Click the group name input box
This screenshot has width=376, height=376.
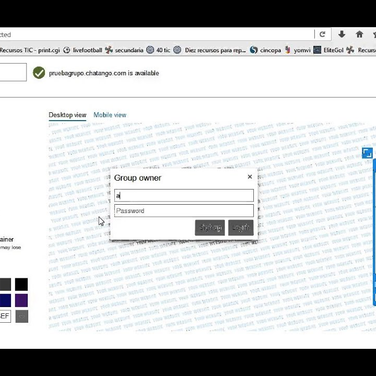13,72
